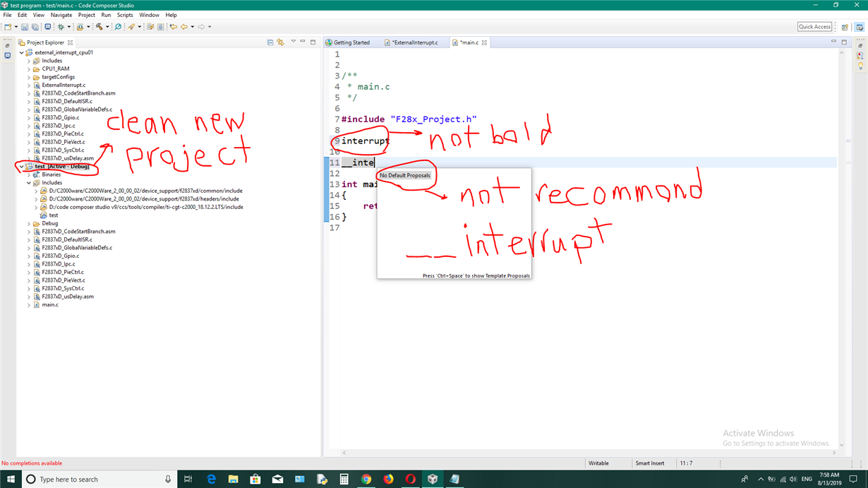Open the Window menu
This screenshot has width=868, height=488.
point(149,15)
